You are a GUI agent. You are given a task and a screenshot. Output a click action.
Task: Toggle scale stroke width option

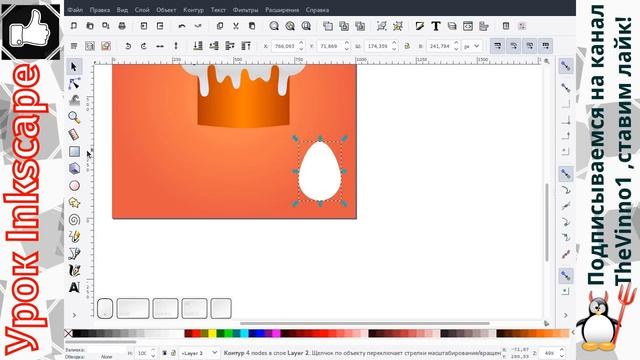click(x=498, y=46)
